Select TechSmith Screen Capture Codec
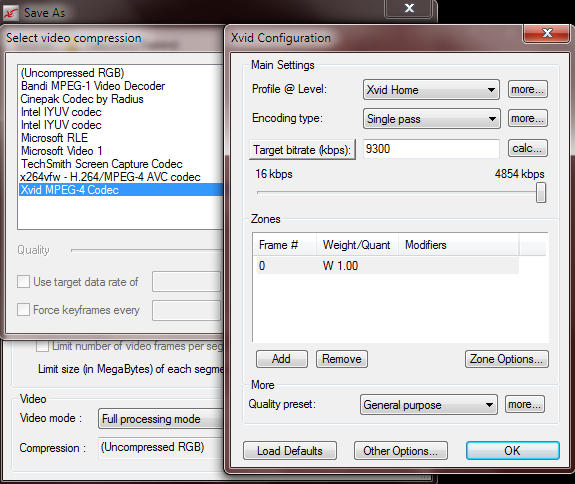The image size is (575, 484). [102, 164]
